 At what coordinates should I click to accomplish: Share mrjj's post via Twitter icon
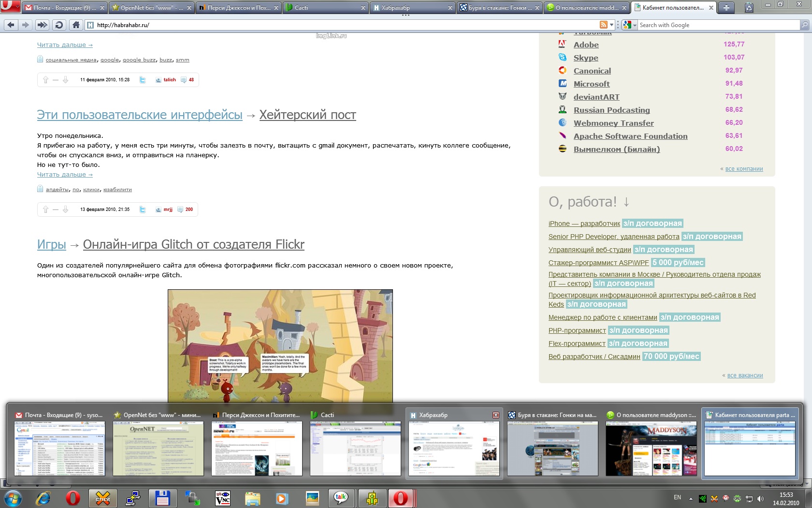(143, 209)
